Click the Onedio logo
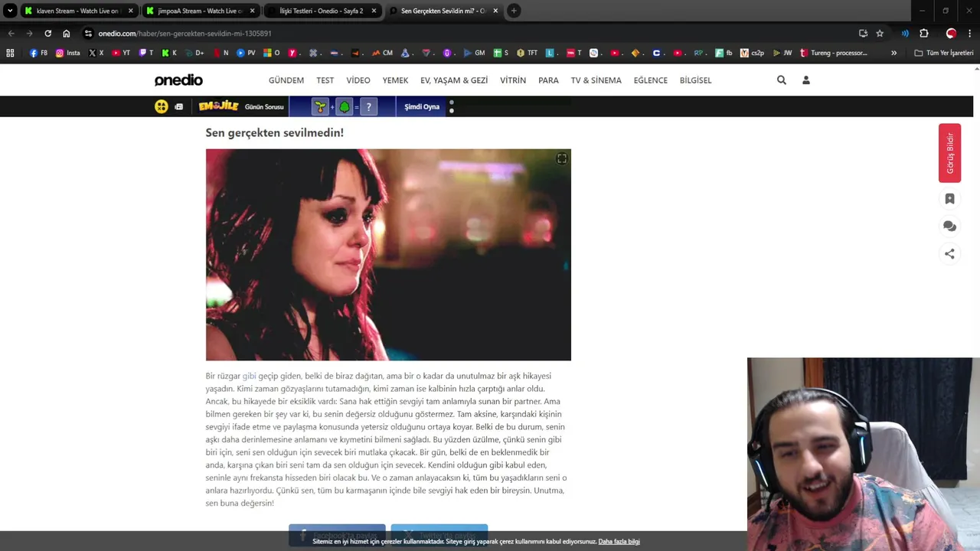980x551 pixels. (178, 80)
